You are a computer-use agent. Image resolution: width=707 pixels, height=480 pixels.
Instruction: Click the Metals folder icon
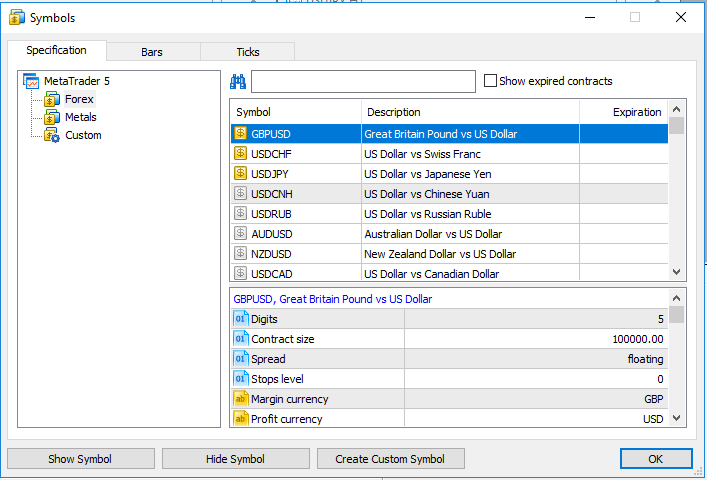click(52, 117)
